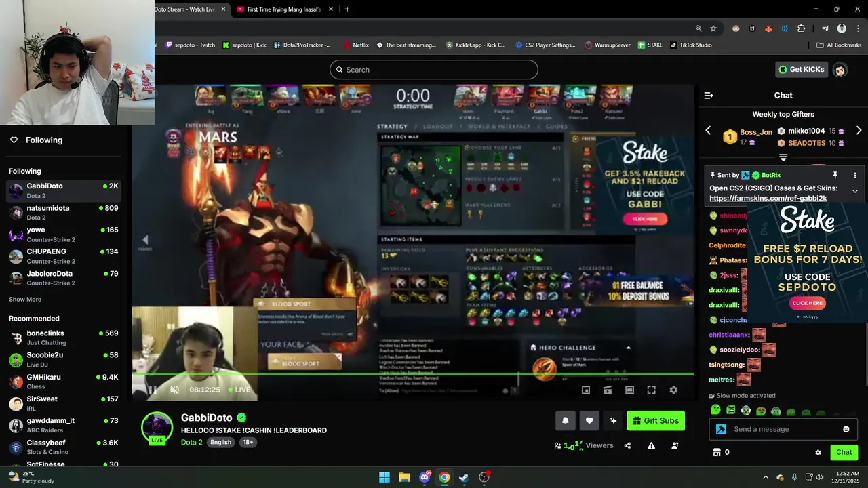The image size is (868, 488).
Task: Open the clip creation icon
Action: [x=608, y=390]
